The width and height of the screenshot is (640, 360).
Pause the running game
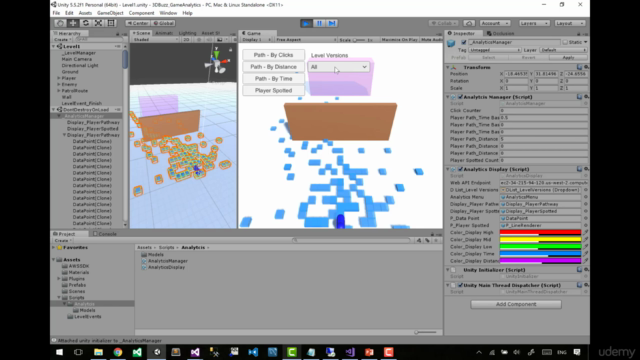pos(319,23)
